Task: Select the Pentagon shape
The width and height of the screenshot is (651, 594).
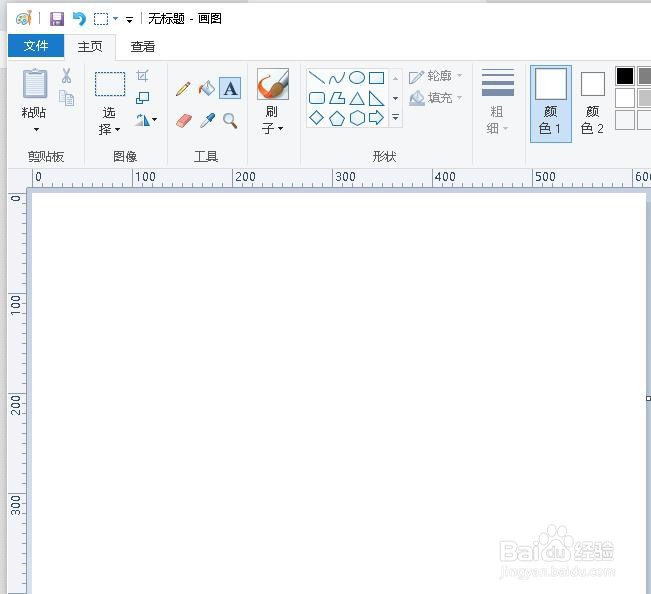Action: pyautogui.click(x=337, y=118)
